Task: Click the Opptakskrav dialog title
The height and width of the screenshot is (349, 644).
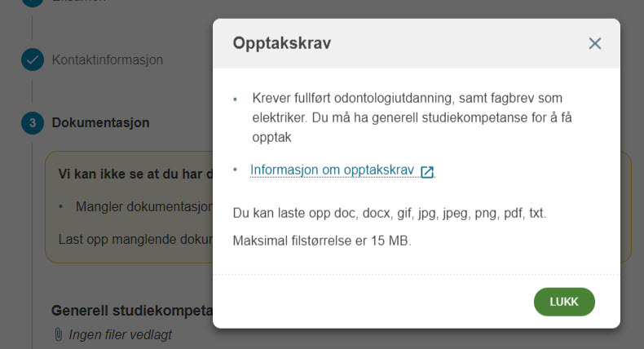Action: pyautogui.click(x=282, y=43)
